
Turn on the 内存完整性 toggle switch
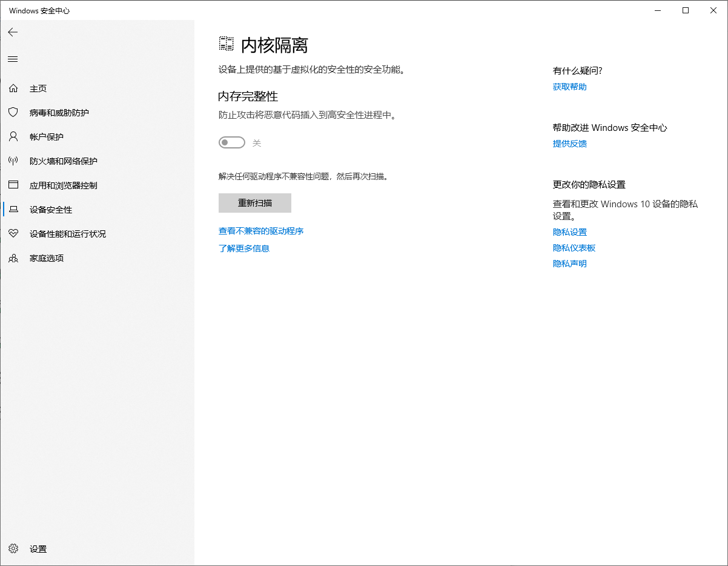pos(232,143)
